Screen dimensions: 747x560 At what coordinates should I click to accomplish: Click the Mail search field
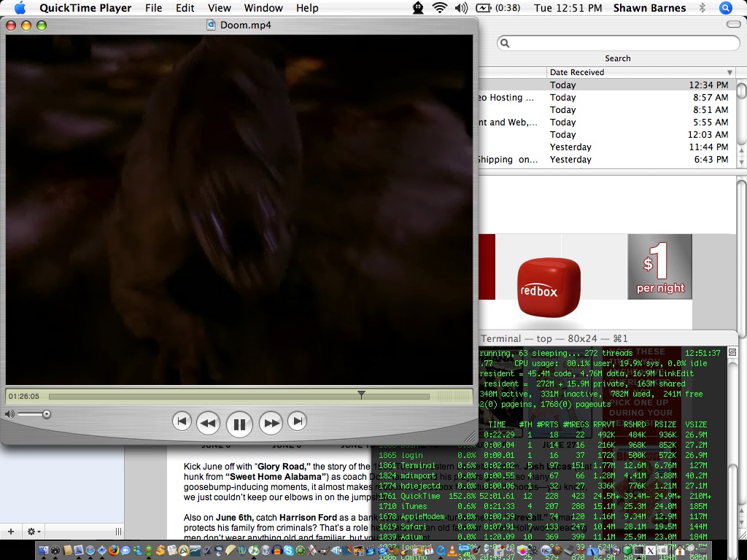click(618, 43)
